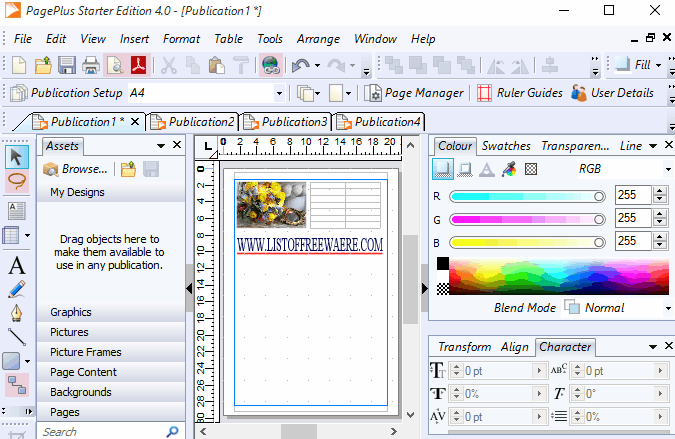Image resolution: width=675 pixels, height=439 pixels.
Task: Open the colour model RGB dropdown
Action: (x=668, y=169)
